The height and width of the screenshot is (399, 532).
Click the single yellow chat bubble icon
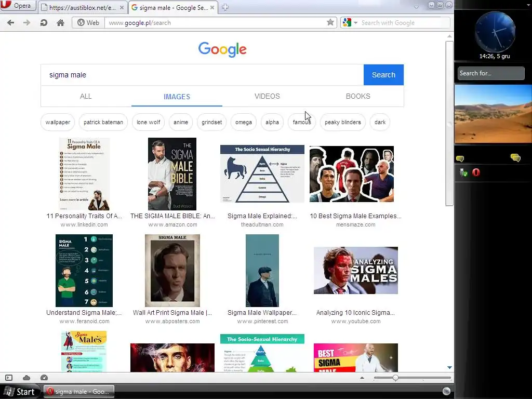[460, 158]
